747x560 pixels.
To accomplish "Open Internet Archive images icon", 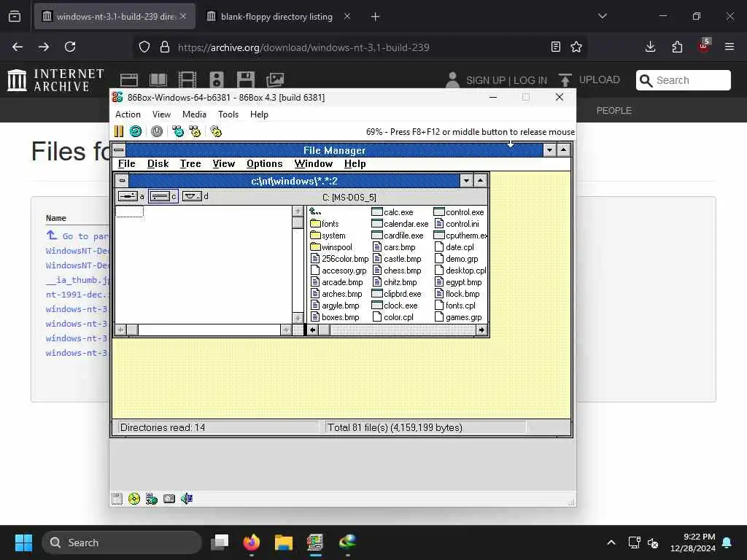I will 275,80.
